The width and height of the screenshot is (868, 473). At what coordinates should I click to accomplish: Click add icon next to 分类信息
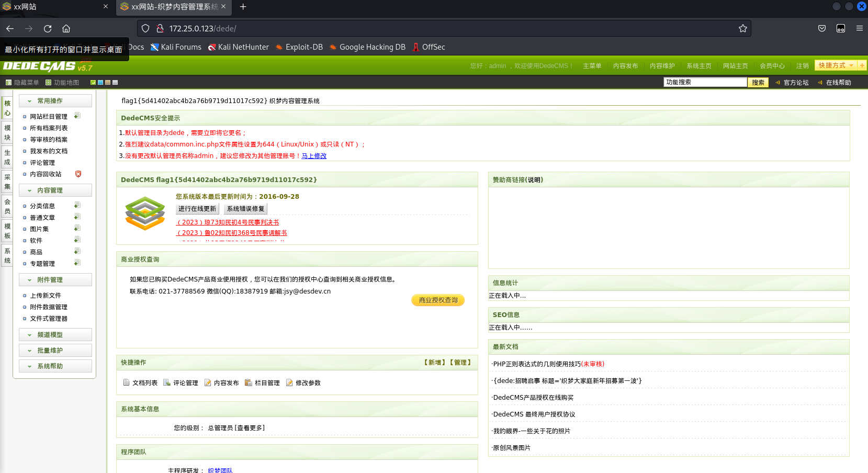[x=77, y=205]
